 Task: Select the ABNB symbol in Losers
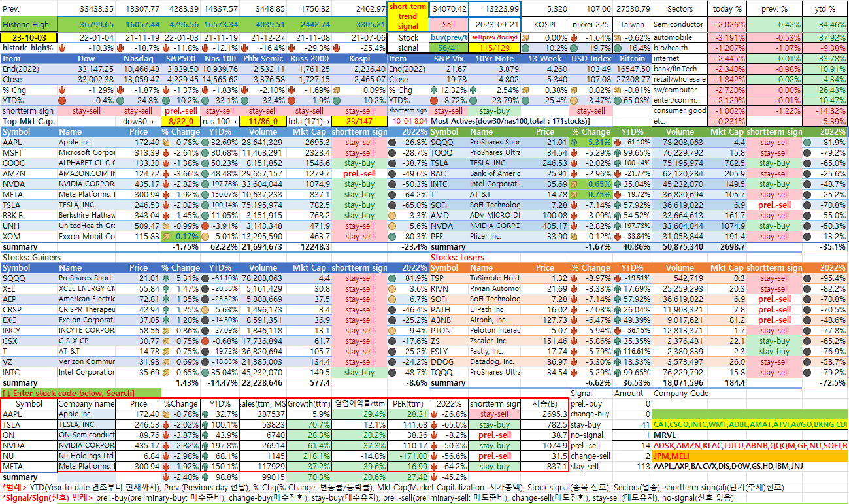[449, 320]
